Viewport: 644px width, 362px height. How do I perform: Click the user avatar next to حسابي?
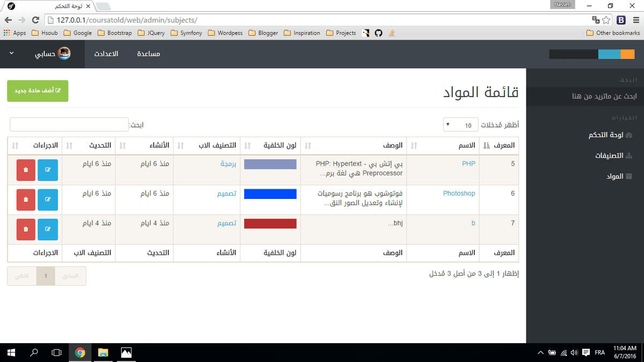click(x=63, y=53)
